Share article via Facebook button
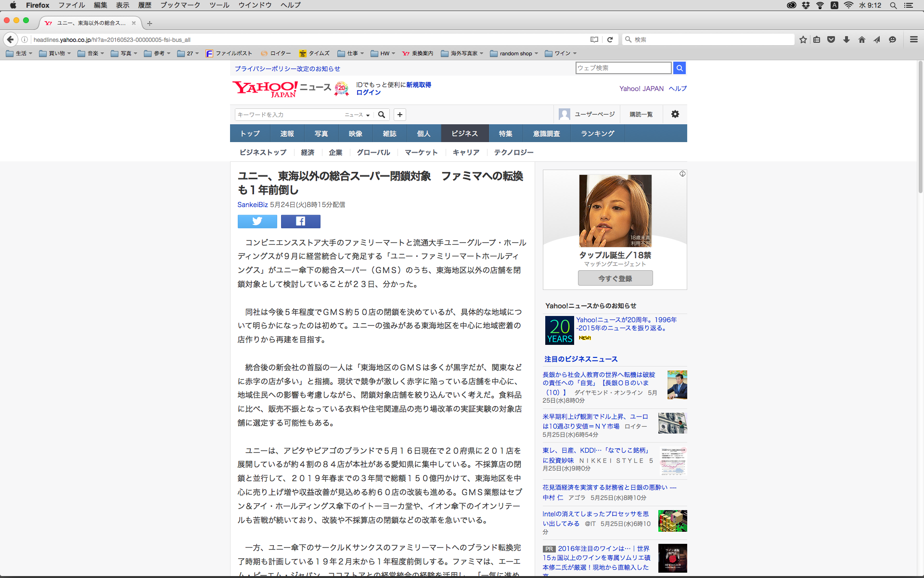 click(300, 221)
